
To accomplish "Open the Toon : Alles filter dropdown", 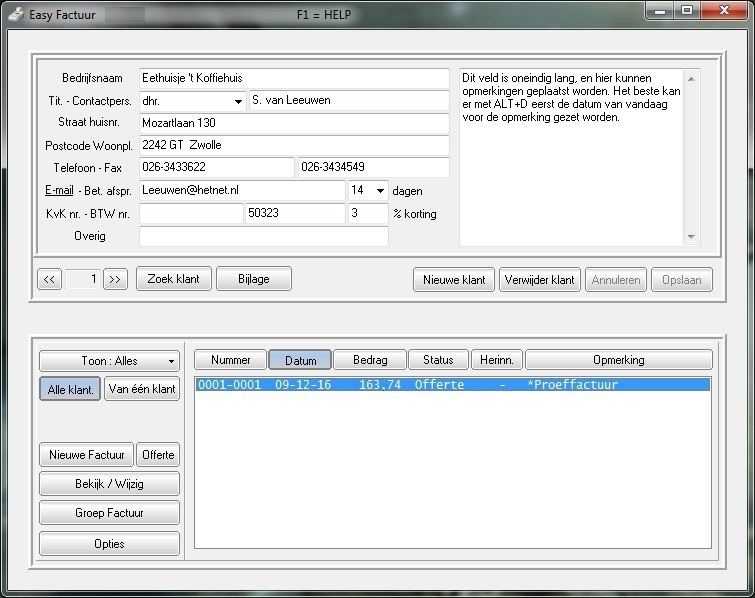I will (110, 361).
